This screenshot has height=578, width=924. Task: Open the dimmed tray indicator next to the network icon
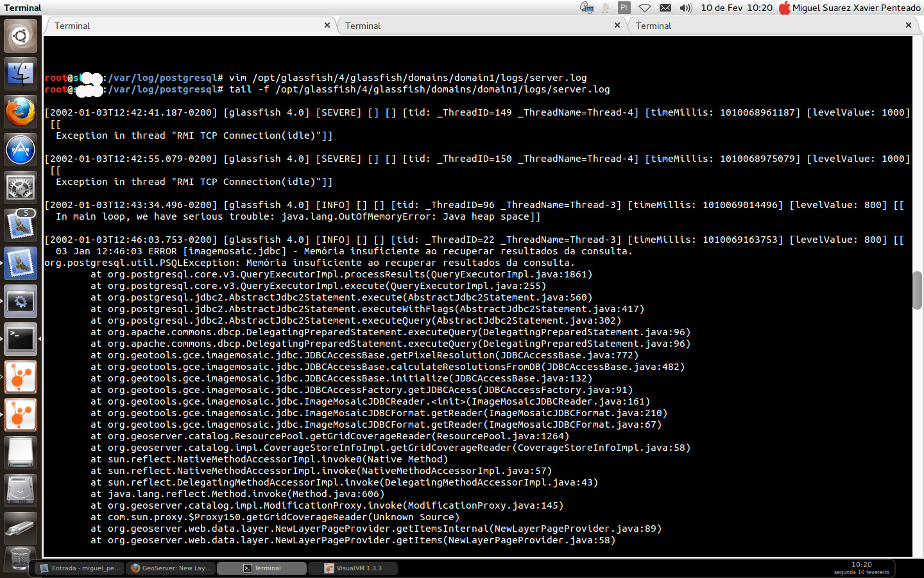(606, 8)
